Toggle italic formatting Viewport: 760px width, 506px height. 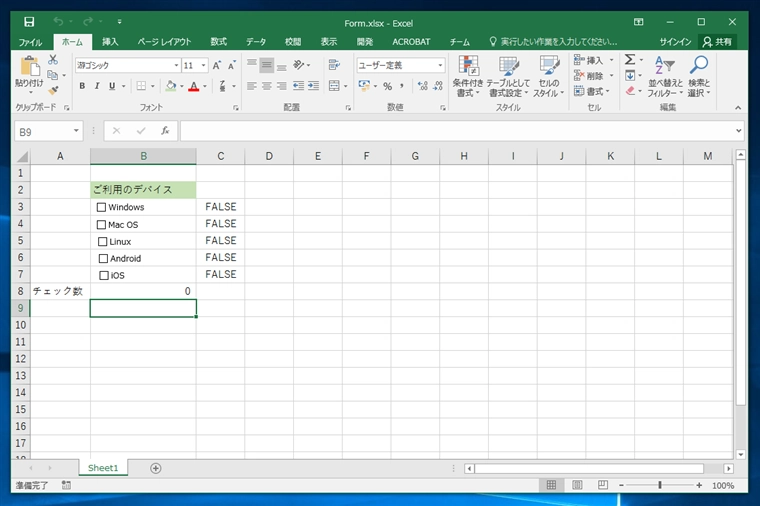(x=97, y=86)
